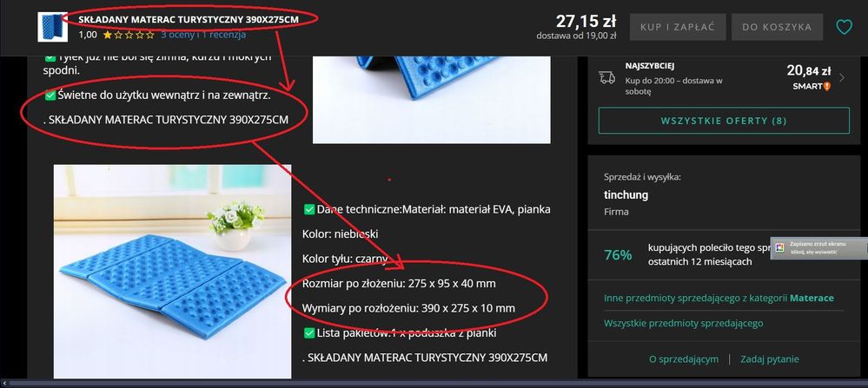This screenshot has height=388, width=868.
Task: Open the 3 oceny i 1 recenzja link
Action: [203, 35]
